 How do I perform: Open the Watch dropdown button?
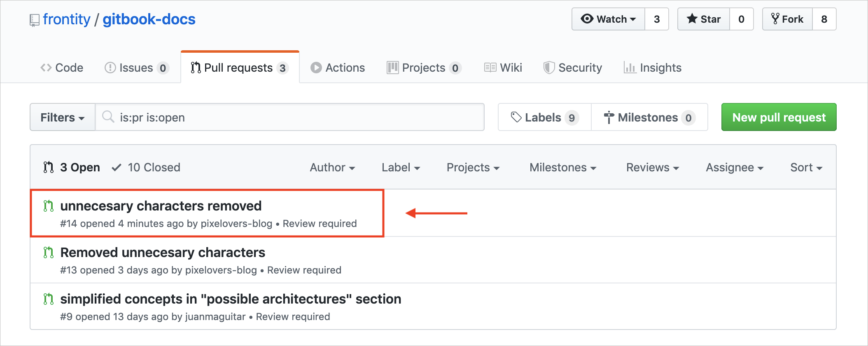pos(608,19)
